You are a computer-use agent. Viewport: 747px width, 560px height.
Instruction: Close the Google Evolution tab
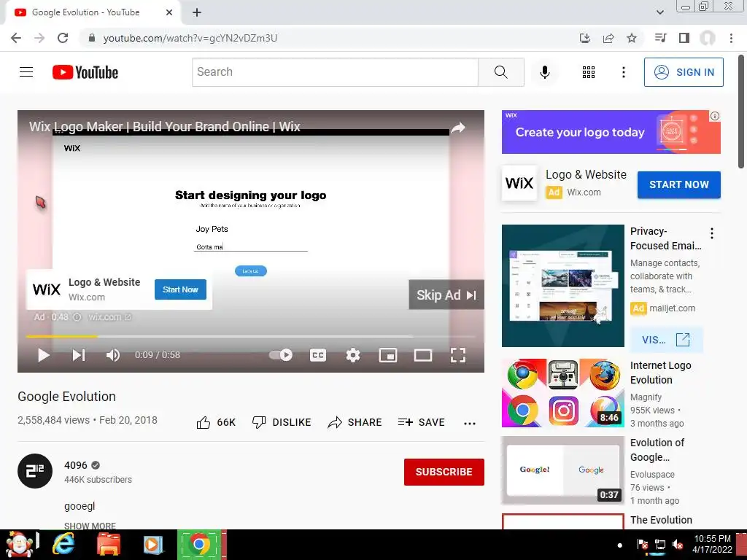(169, 12)
